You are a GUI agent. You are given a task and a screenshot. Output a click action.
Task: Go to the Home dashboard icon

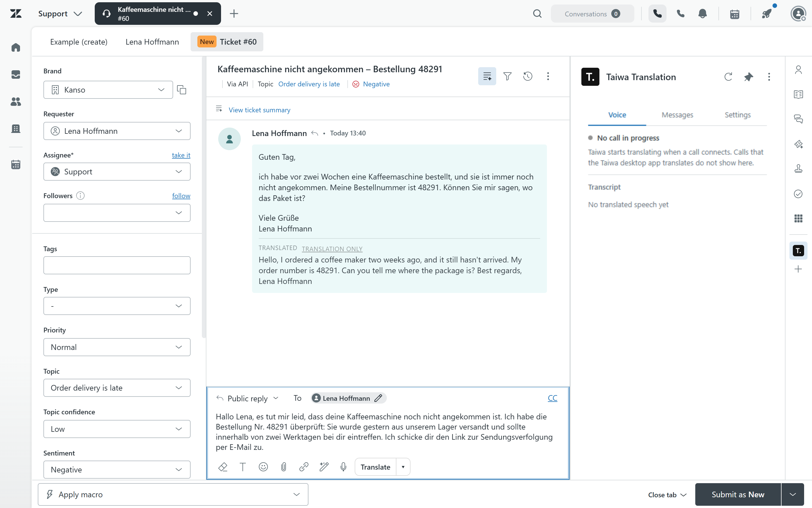[16, 47]
